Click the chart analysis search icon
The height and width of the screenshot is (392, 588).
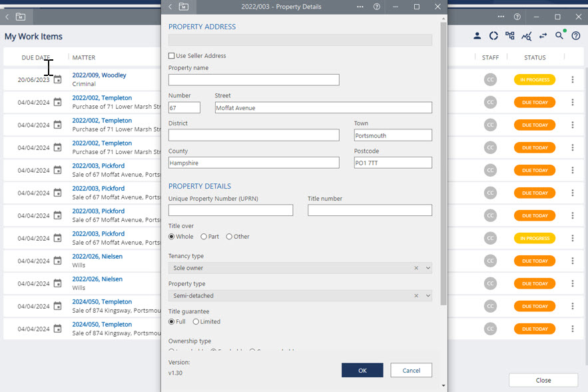(527, 36)
